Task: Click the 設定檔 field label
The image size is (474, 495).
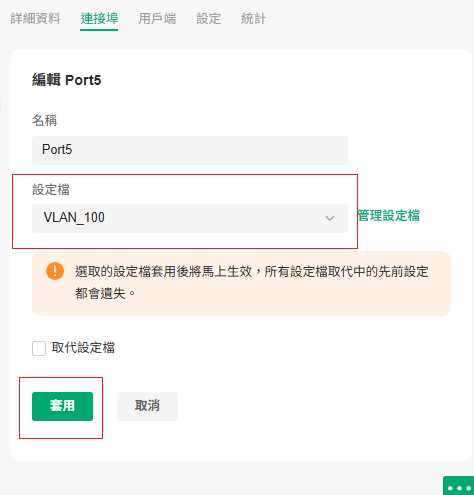Action: [51, 189]
